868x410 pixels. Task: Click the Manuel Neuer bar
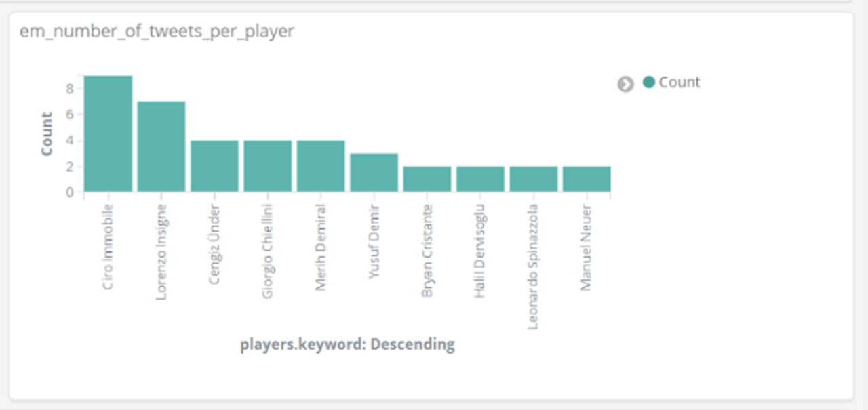[x=587, y=179]
